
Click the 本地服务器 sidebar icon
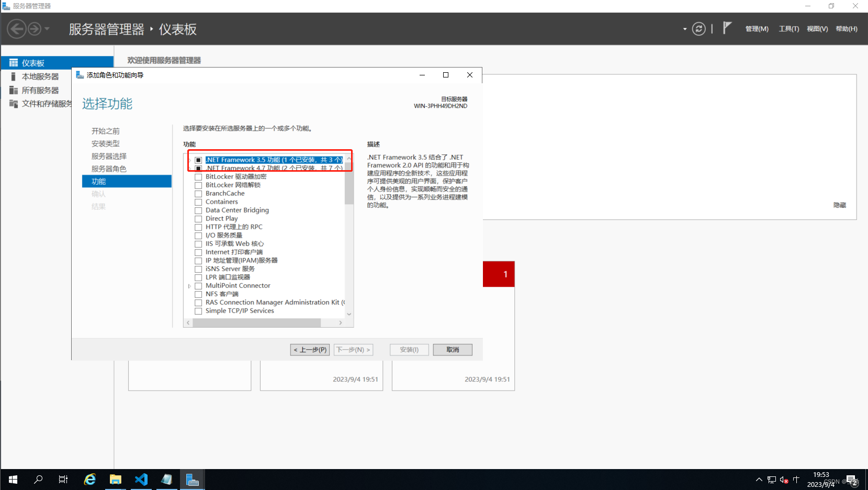coord(14,76)
